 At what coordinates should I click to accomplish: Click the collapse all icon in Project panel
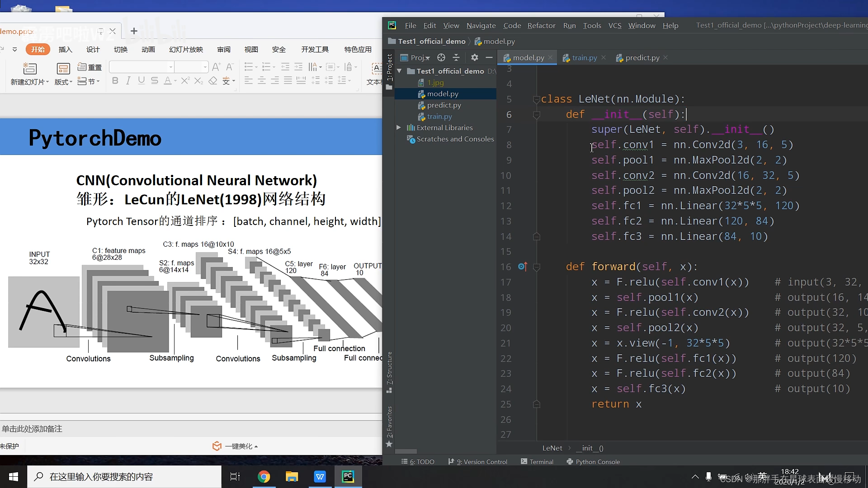[456, 57]
